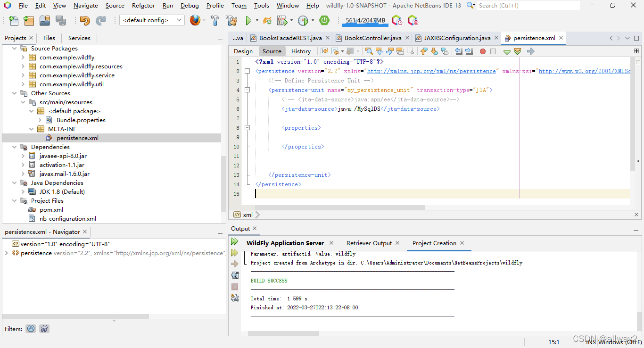Click the Find Selection magnifier icon in editor toolbar
Screen dimensions: 644x348
369,51
